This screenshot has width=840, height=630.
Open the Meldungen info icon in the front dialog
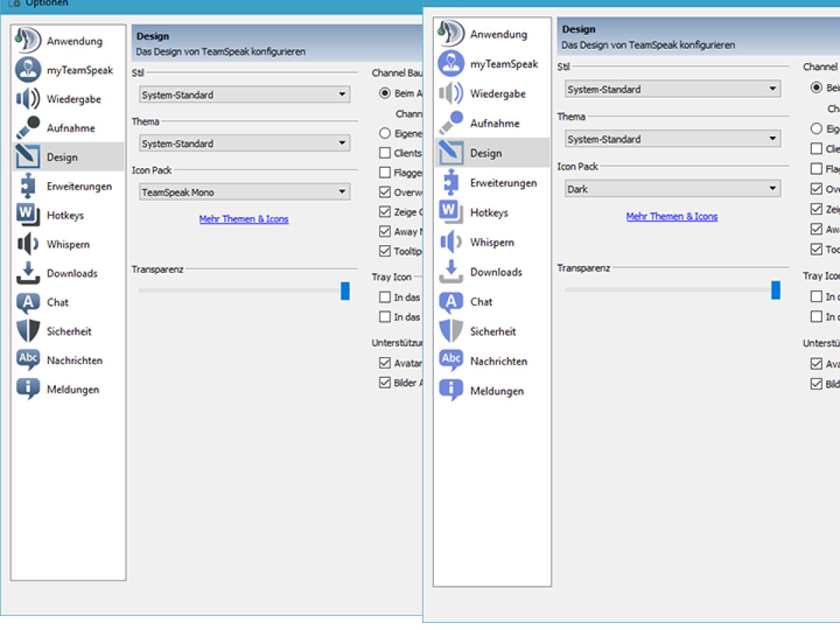tap(451, 391)
